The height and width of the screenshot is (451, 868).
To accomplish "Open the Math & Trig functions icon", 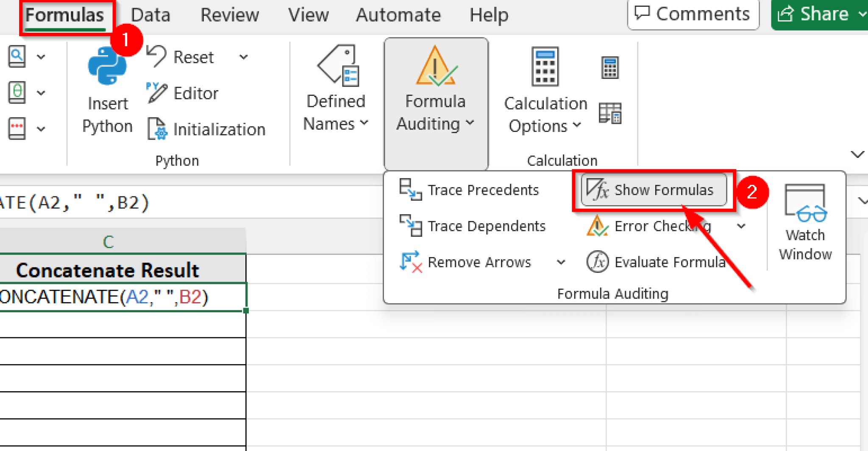I will [x=17, y=92].
